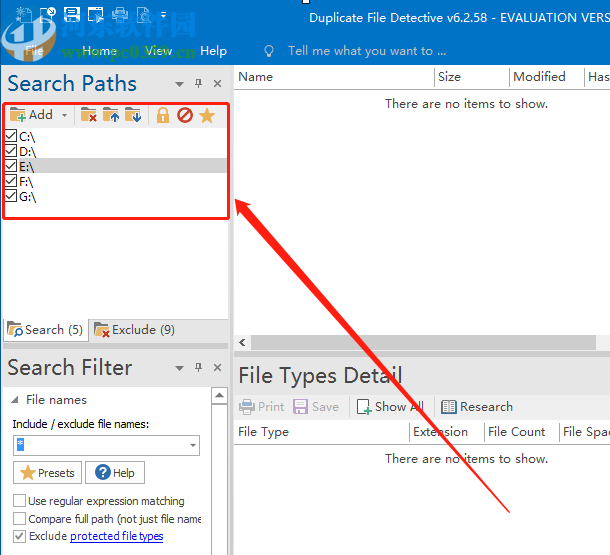
Task: Open the View ribbon tab
Action: pyautogui.click(x=159, y=51)
